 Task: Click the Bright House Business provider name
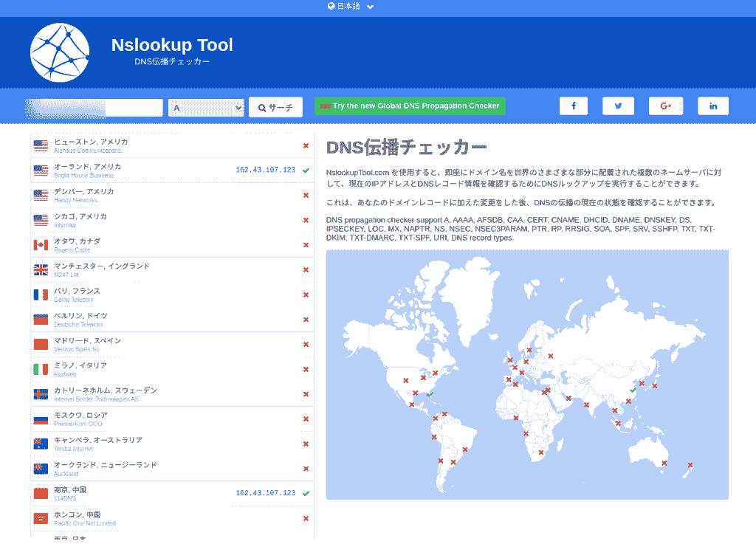84,176
